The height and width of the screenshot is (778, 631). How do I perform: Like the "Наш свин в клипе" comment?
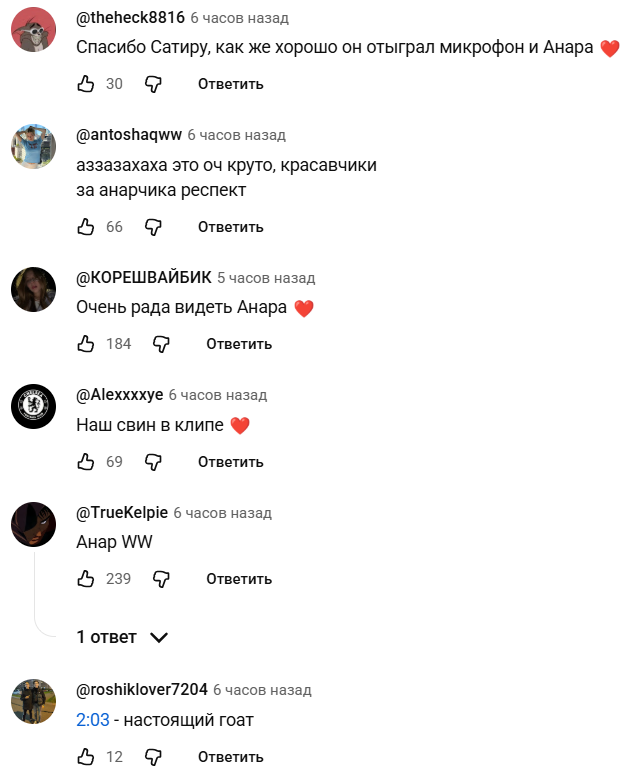[x=86, y=461]
